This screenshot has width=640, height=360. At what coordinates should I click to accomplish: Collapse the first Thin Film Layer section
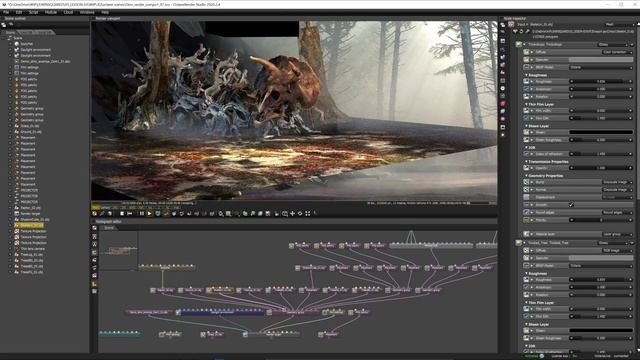[x=527, y=104]
